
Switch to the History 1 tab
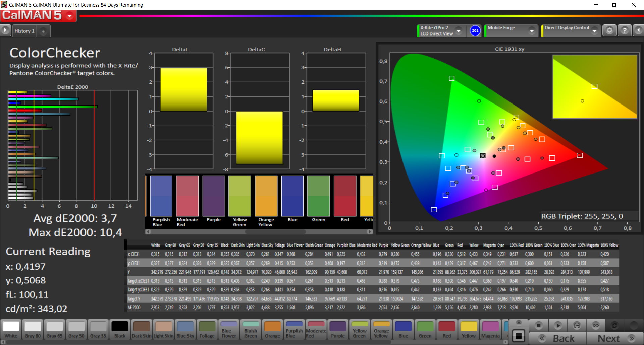click(x=24, y=31)
